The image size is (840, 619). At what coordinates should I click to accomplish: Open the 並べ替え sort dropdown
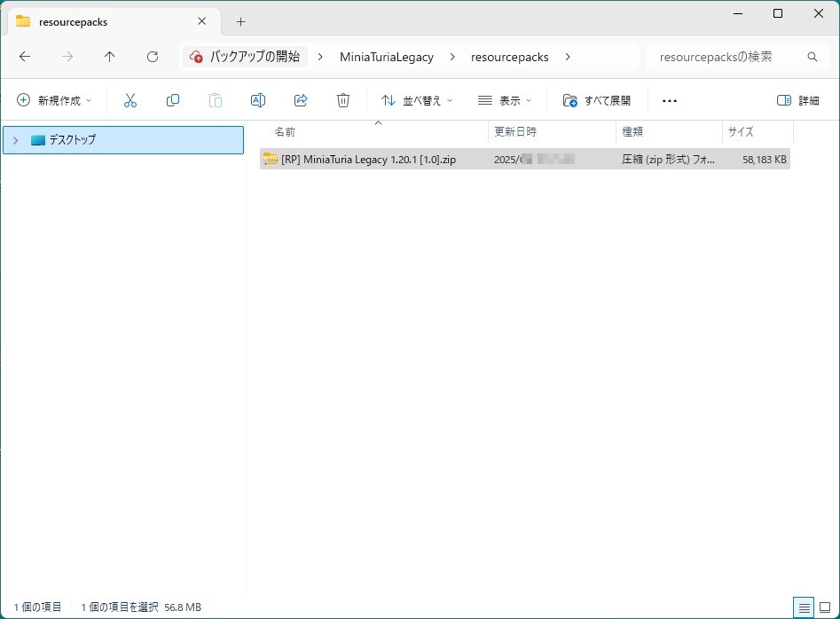tap(417, 100)
